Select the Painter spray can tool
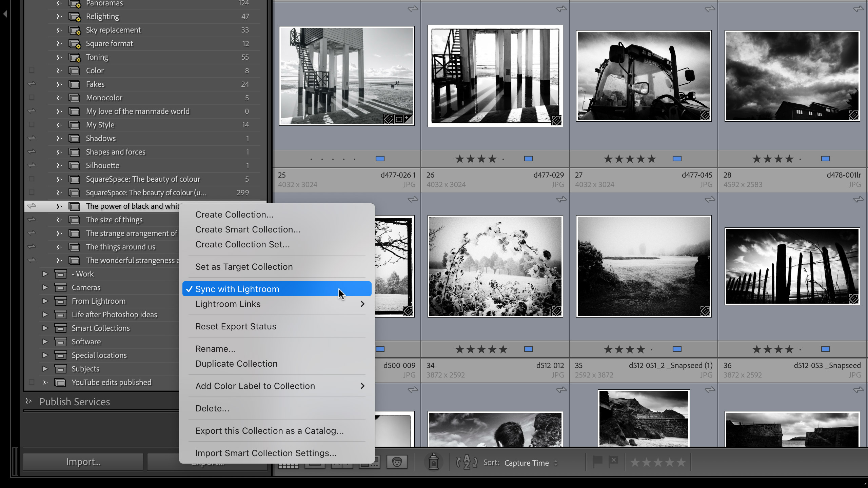This screenshot has width=868, height=488. pyautogui.click(x=433, y=462)
